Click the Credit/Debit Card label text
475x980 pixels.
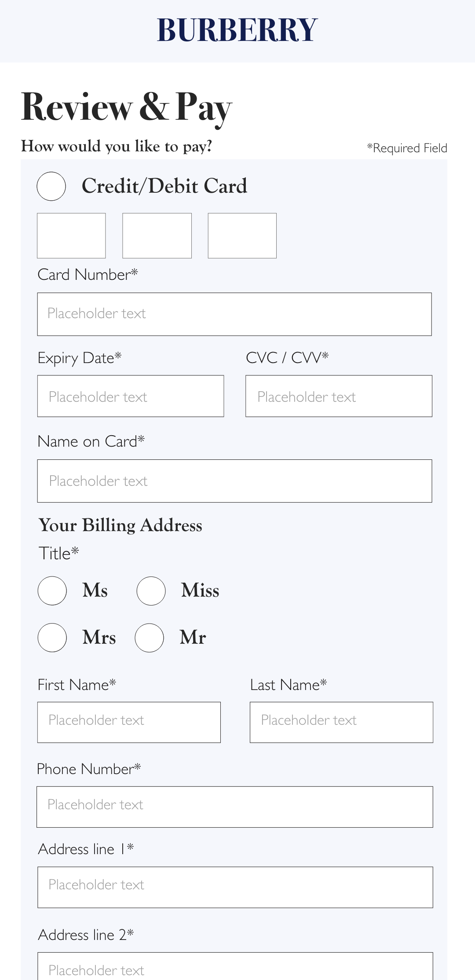point(164,186)
